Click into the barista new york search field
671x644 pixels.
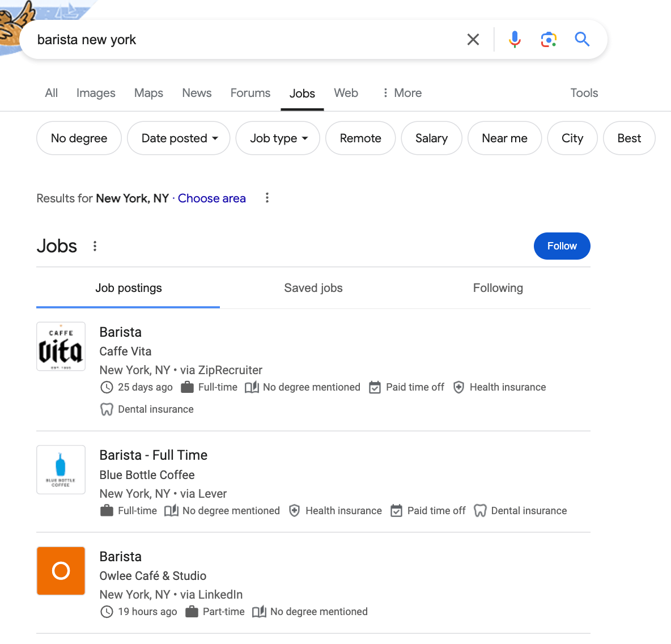244,39
